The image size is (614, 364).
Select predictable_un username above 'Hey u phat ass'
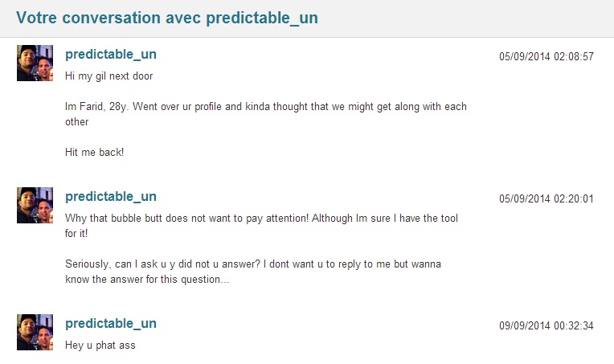(111, 324)
